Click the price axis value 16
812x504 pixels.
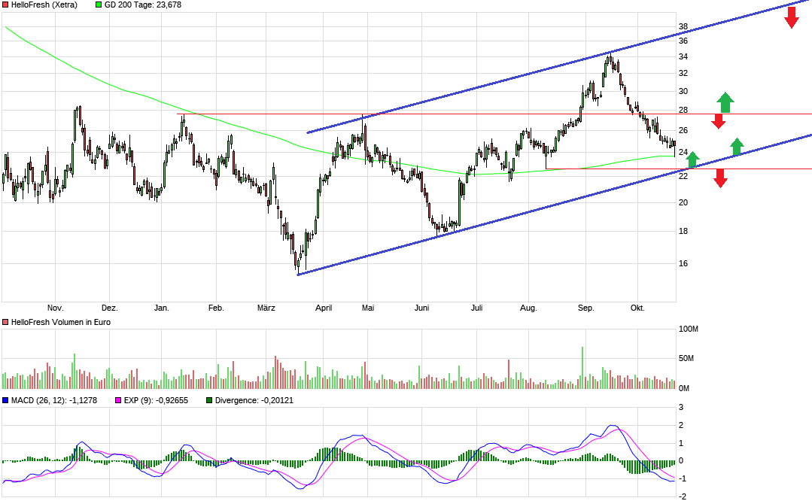683,263
